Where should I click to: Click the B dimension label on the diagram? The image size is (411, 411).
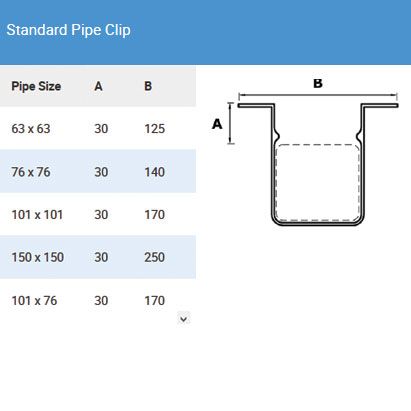(x=318, y=83)
